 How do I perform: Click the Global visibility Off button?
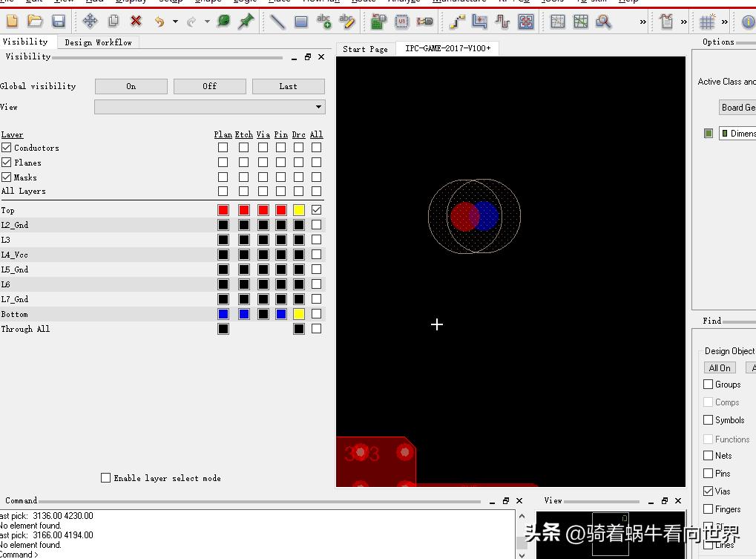(209, 86)
